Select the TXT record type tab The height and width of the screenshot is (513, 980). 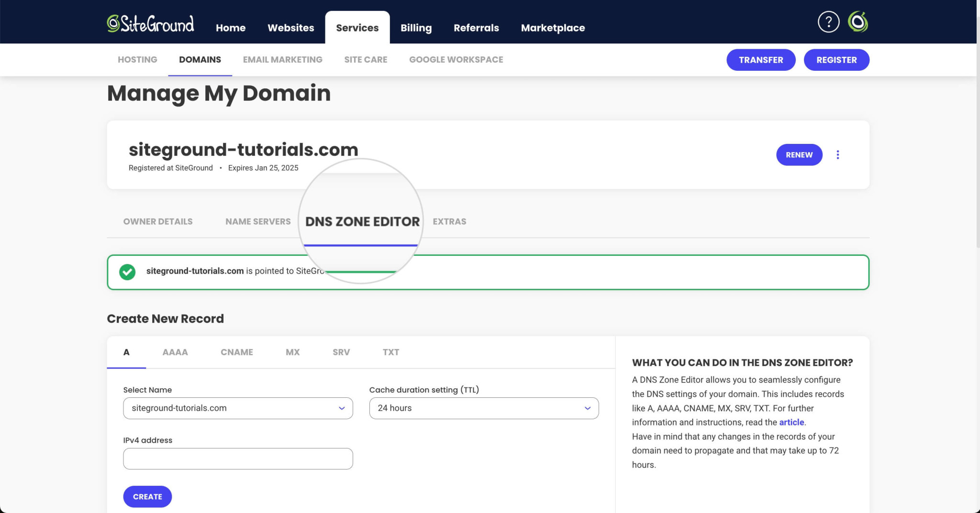390,352
